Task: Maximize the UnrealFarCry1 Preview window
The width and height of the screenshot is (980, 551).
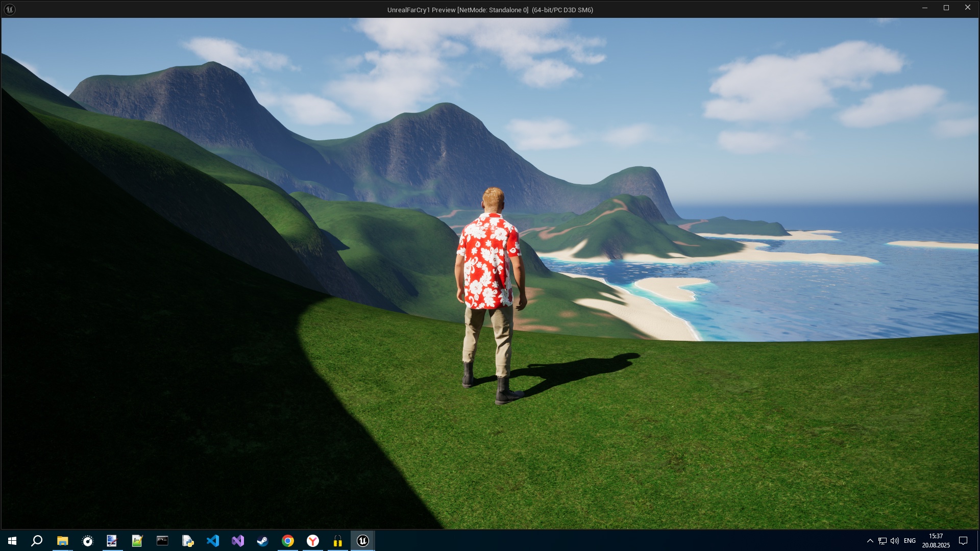Action: click(946, 8)
